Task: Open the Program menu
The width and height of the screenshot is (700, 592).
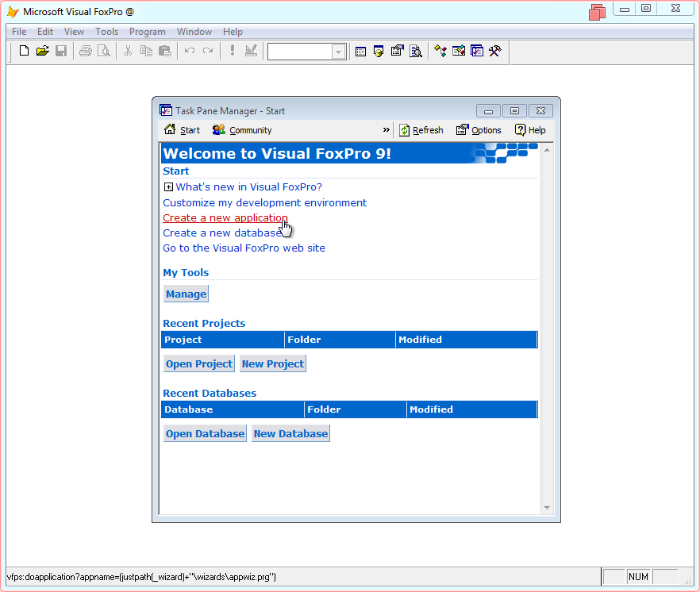Action: pyautogui.click(x=148, y=32)
